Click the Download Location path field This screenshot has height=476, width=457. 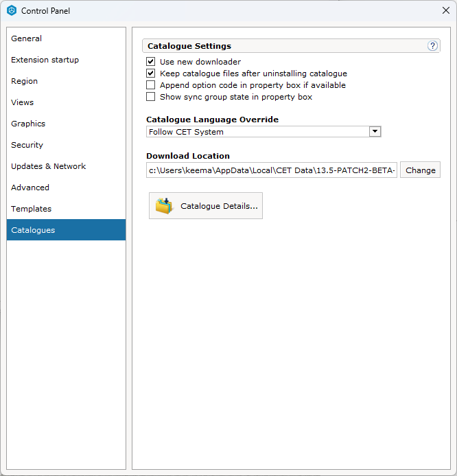click(x=272, y=170)
